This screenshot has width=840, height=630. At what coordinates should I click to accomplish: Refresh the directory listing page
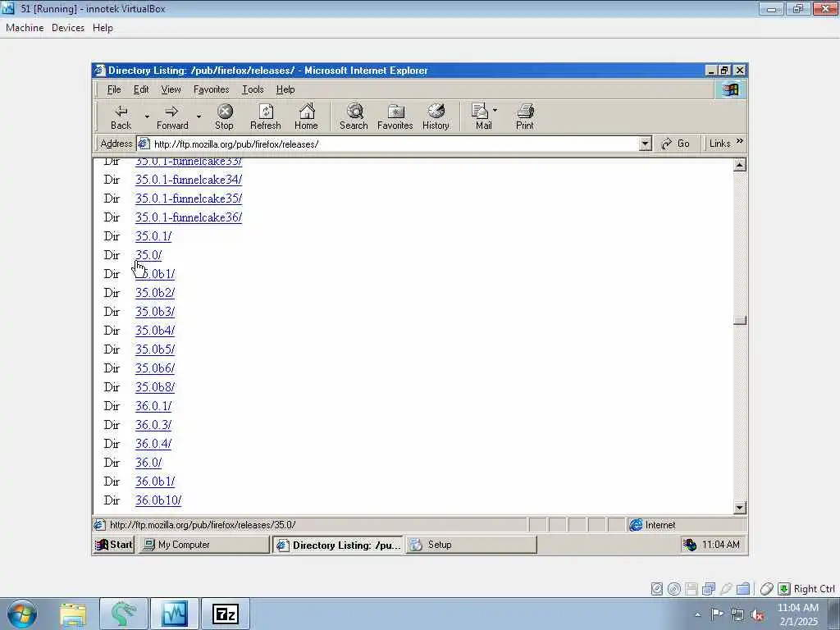click(x=265, y=117)
